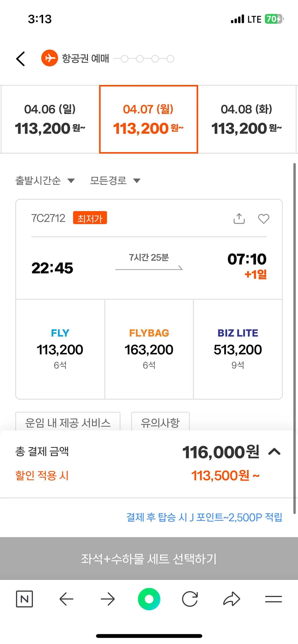The image size is (298, 644).
Task: Open browser hamburger menu icon
Action: pos(273,599)
